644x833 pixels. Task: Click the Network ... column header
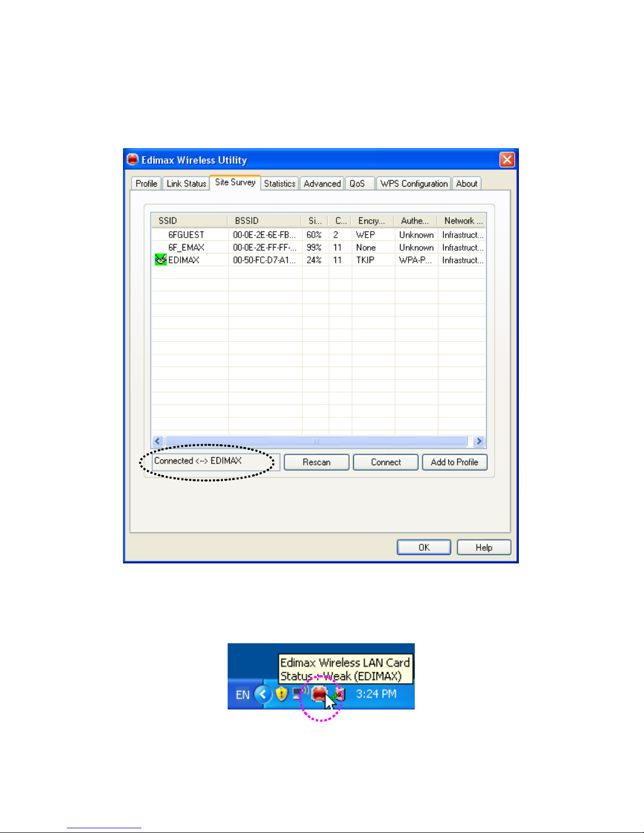pyautogui.click(x=462, y=221)
